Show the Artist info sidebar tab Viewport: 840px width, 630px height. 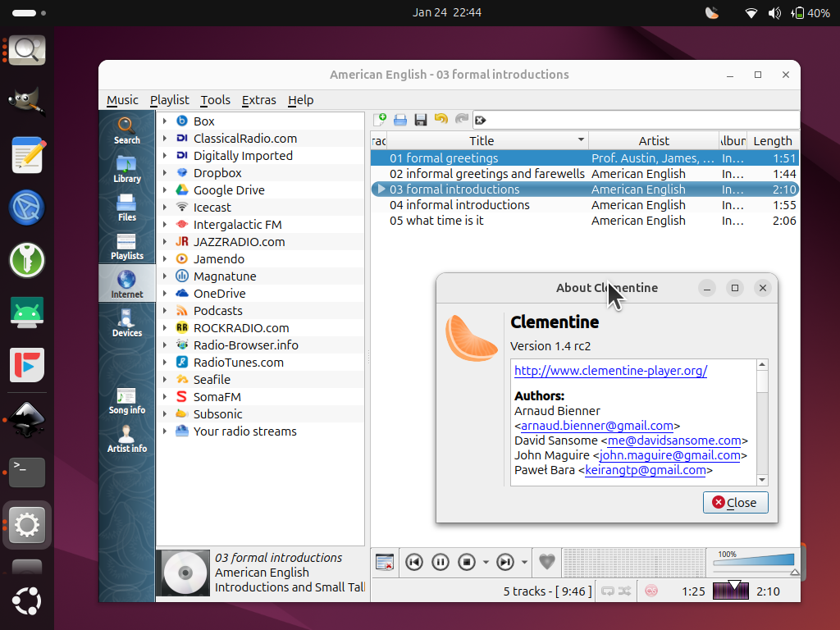click(x=126, y=440)
